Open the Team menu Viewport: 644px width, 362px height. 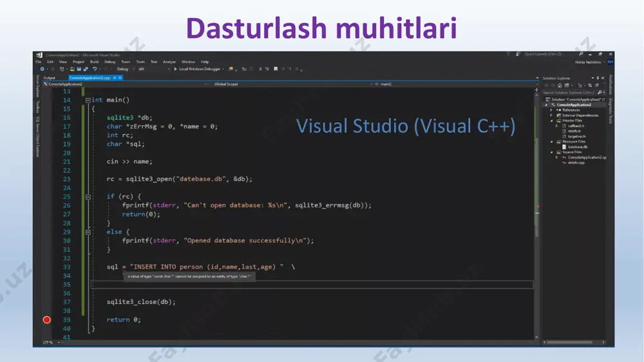126,62
